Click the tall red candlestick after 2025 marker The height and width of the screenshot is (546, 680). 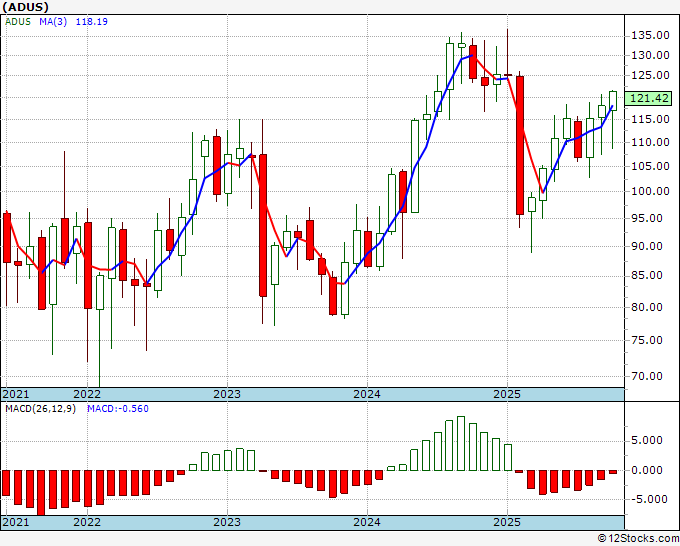coord(520,145)
